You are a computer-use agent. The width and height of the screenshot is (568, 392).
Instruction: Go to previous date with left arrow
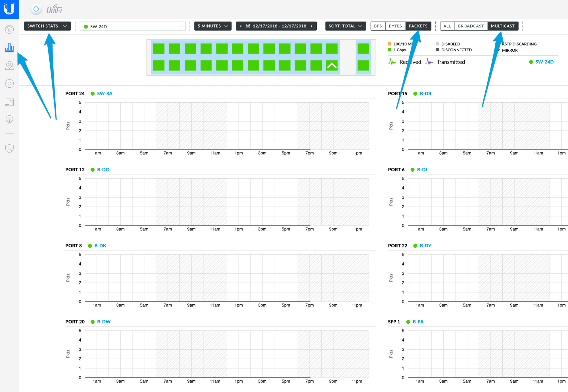(241, 26)
